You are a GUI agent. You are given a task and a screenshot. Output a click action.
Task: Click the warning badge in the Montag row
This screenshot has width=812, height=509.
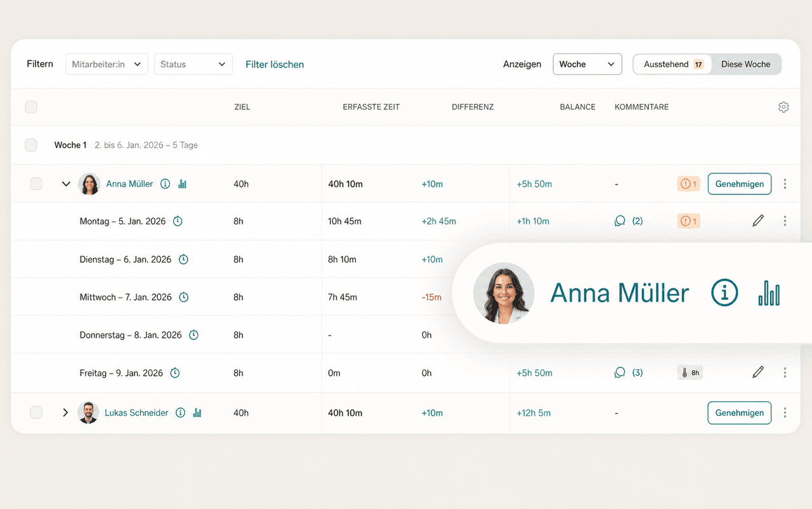(688, 221)
